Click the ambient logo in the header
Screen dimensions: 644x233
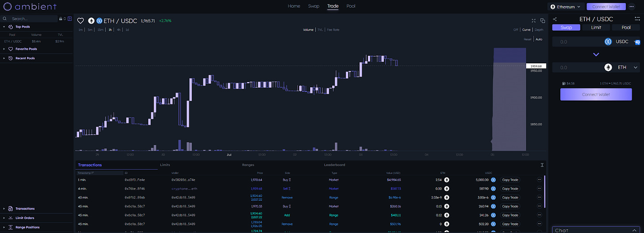(x=30, y=6)
